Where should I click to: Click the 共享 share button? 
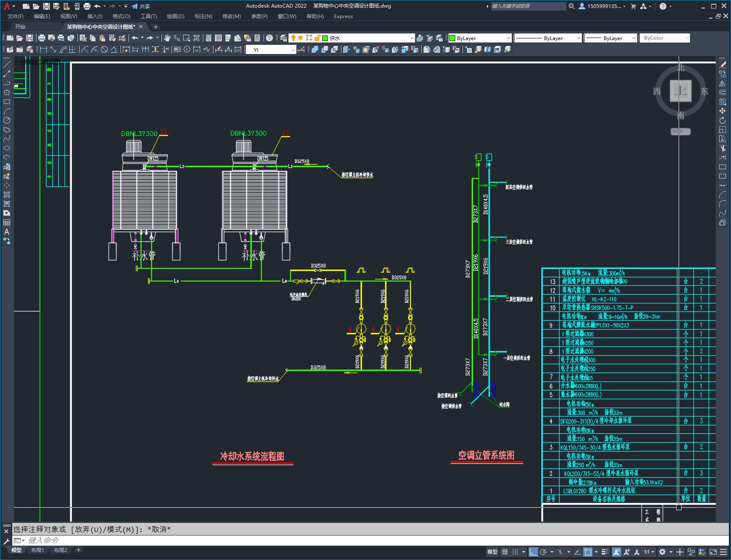pyautogui.click(x=141, y=6)
